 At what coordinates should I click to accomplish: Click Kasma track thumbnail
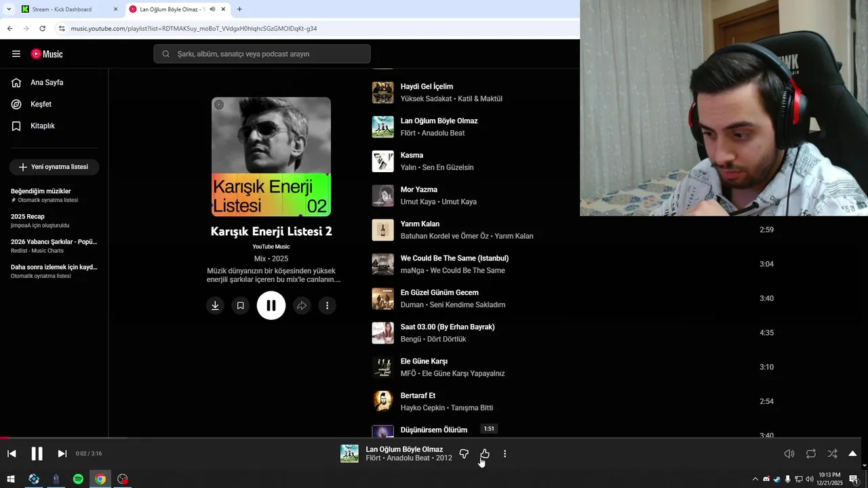coord(382,161)
